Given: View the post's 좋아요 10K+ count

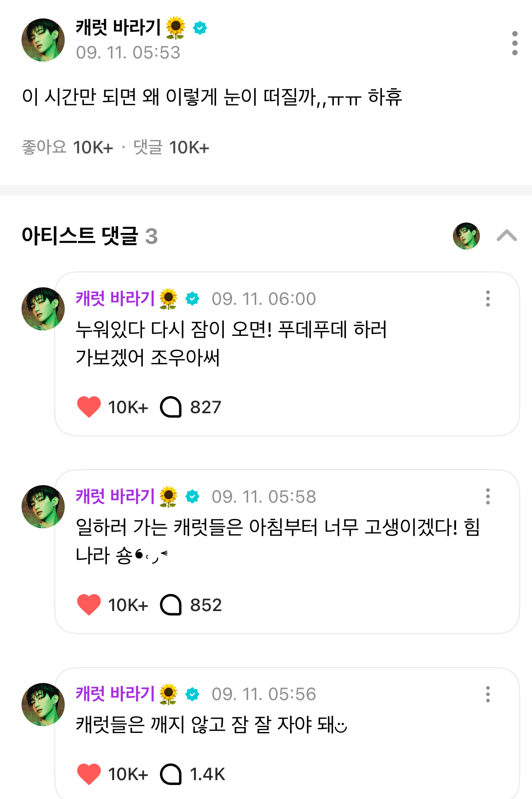Looking at the screenshot, I should pyautogui.click(x=67, y=147).
